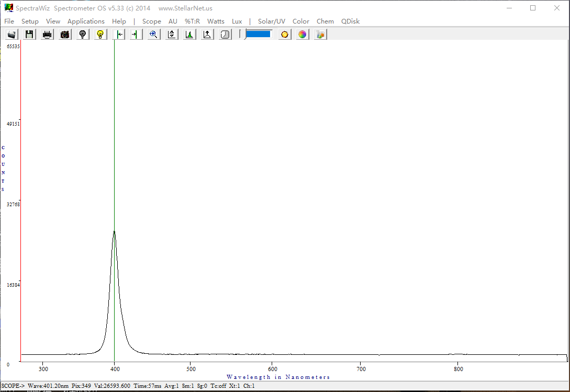Click the open file folder icon
The height and width of the screenshot is (392, 570).
coord(12,35)
